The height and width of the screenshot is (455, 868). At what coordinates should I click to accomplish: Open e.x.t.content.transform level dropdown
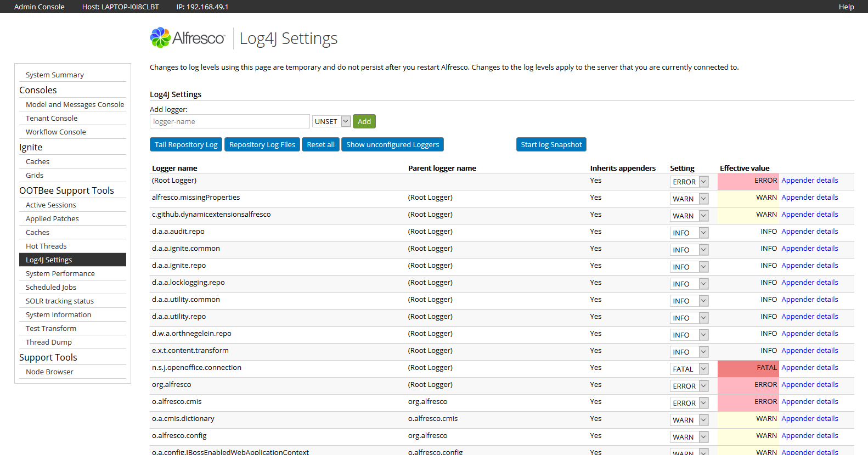[x=689, y=352]
